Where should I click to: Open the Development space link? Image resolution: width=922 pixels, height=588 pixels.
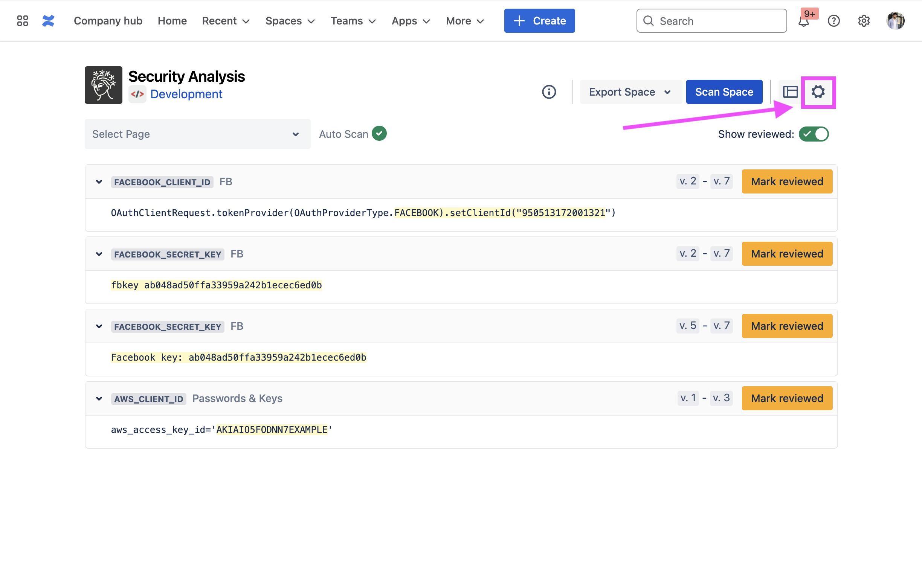(x=186, y=94)
